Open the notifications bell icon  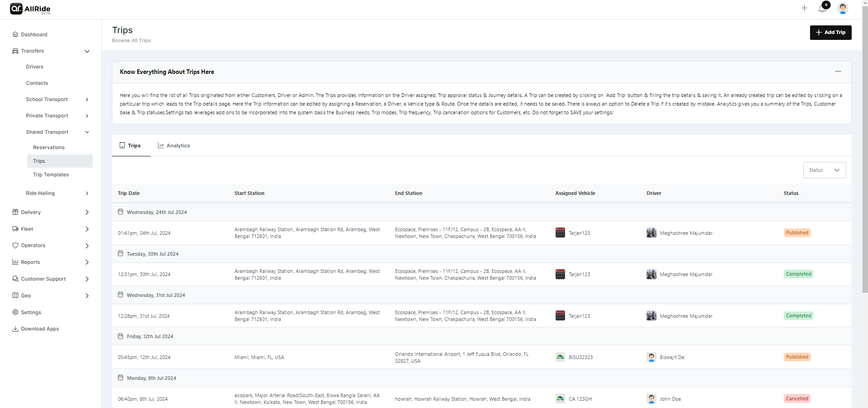(822, 9)
